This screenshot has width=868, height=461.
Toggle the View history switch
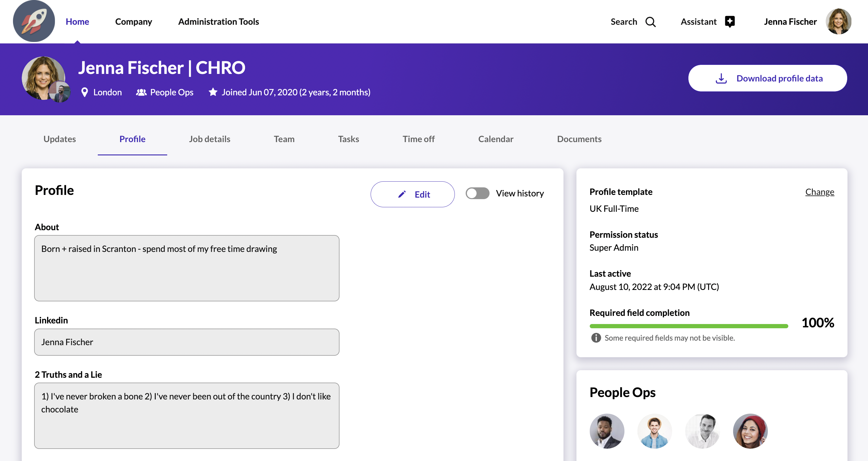477,193
